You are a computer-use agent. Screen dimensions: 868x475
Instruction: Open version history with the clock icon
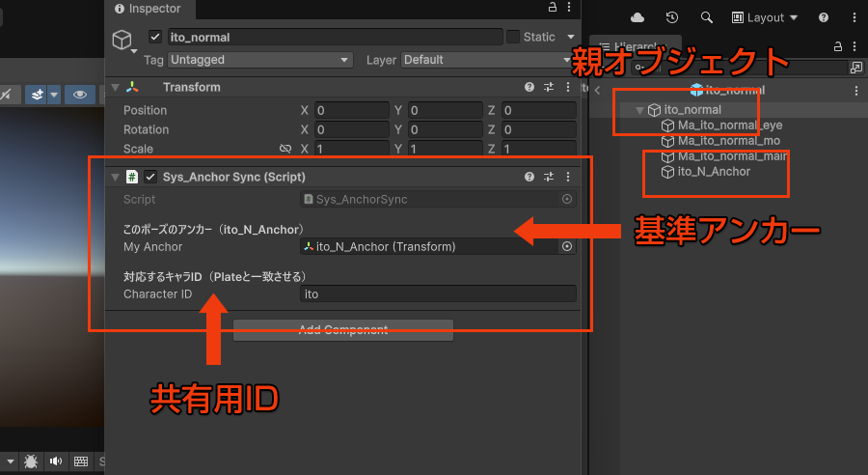[672, 17]
